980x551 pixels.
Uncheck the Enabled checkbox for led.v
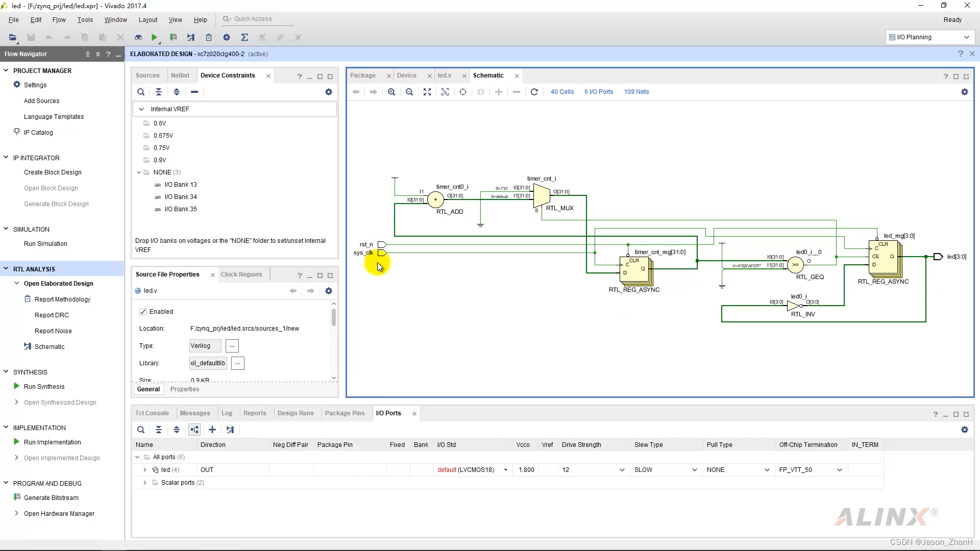click(143, 312)
